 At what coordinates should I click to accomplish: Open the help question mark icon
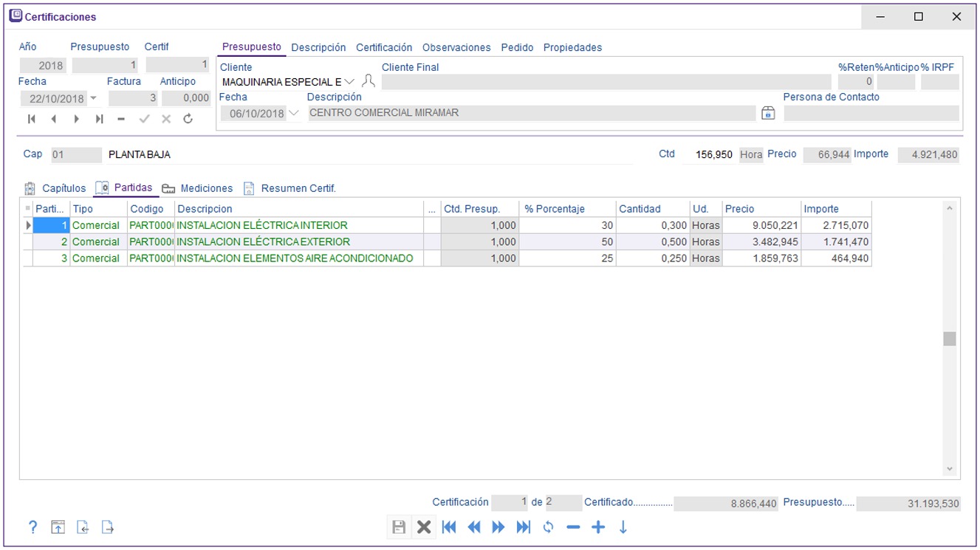coord(32,527)
